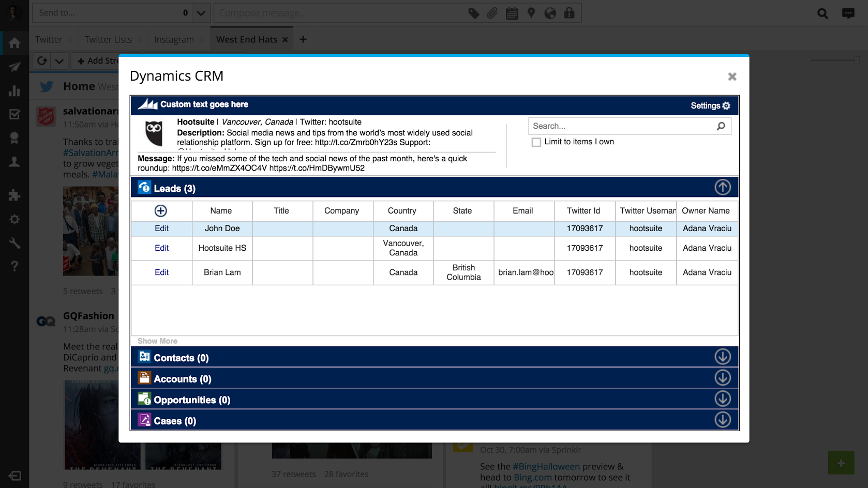Image resolution: width=868 pixels, height=488 pixels.
Task: Open the scheduling calendar icon
Action: click(512, 13)
